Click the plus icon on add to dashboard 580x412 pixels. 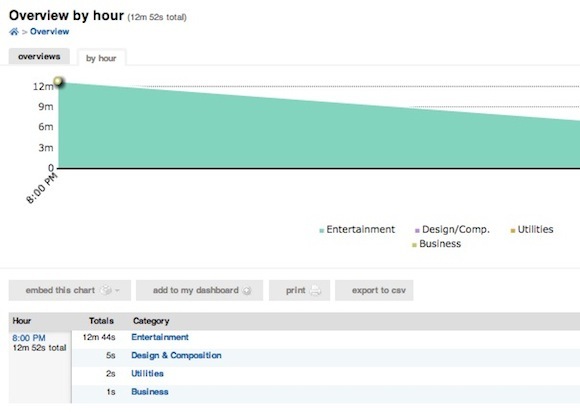point(247,291)
